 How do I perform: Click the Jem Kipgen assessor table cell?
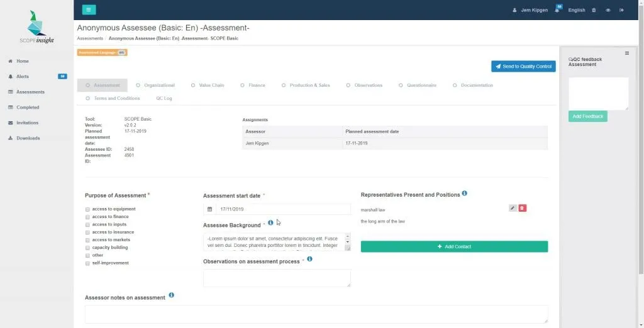pos(292,143)
